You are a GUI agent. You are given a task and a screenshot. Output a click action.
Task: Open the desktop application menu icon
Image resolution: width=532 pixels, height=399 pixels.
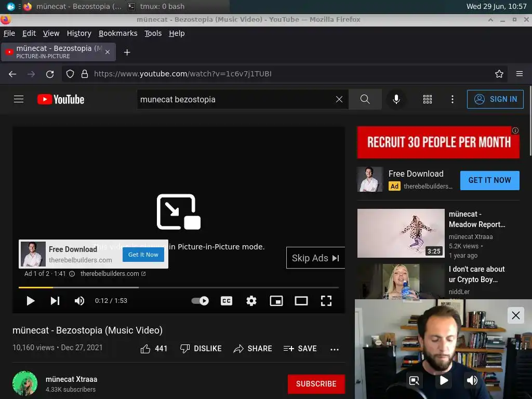point(10,6)
